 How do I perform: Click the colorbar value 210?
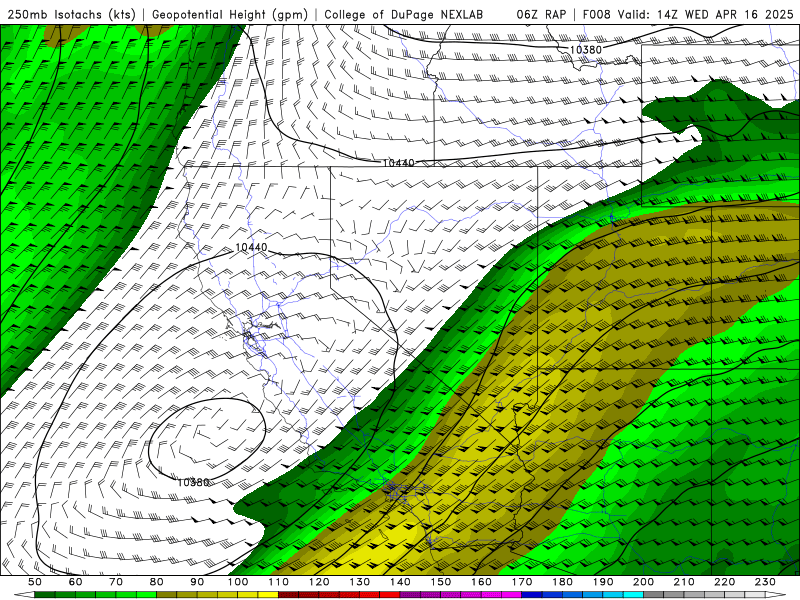[x=684, y=582]
